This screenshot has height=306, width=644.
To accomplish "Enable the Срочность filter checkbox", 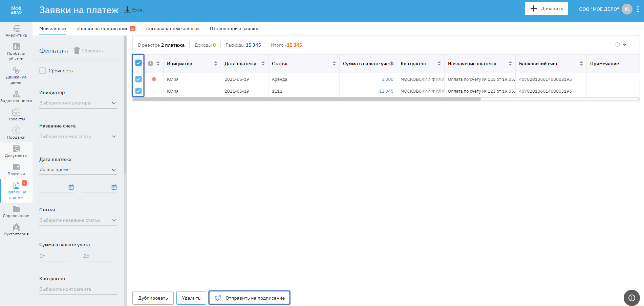I will click(43, 71).
